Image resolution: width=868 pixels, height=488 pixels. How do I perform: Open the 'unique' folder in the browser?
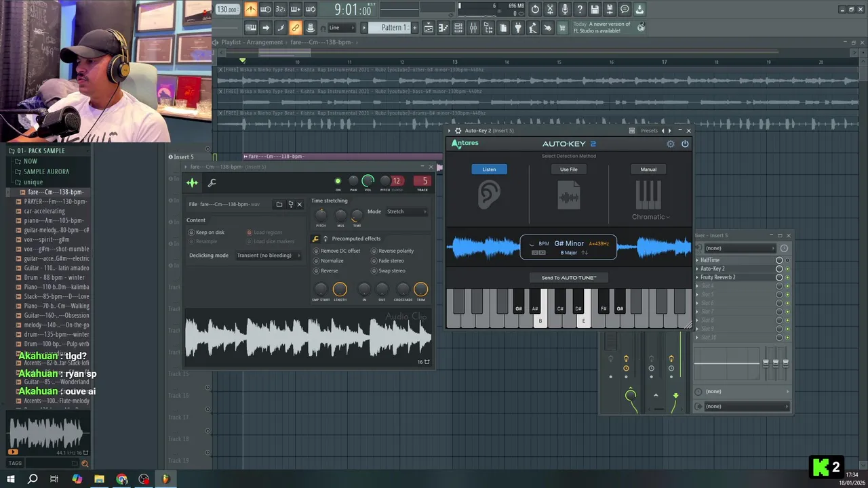(33, 182)
